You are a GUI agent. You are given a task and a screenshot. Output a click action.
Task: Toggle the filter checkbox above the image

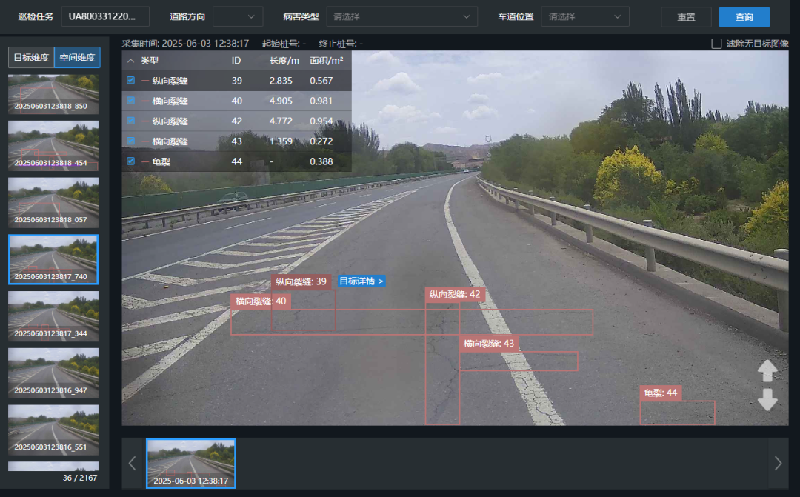[716, 43]
